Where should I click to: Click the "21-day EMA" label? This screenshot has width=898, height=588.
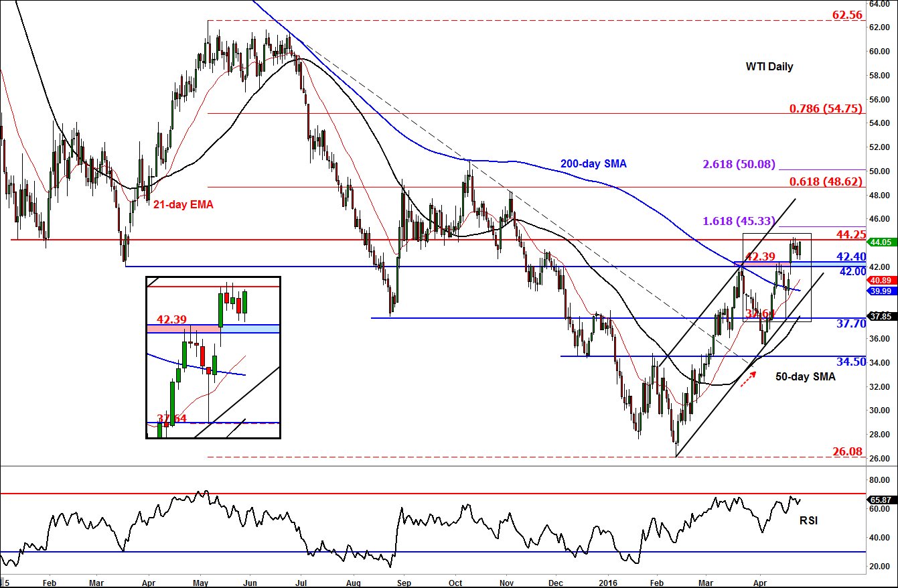(x=185, y=205)
